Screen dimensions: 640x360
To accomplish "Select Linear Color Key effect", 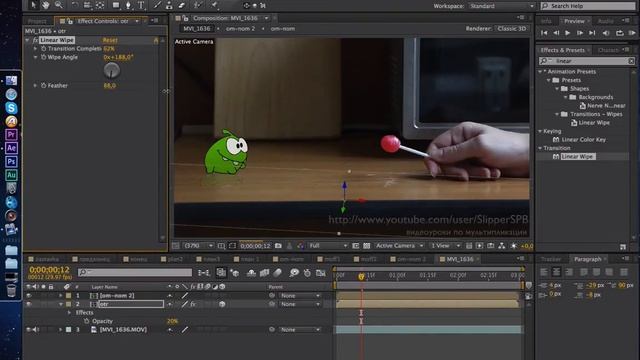I will click(583, 140).
